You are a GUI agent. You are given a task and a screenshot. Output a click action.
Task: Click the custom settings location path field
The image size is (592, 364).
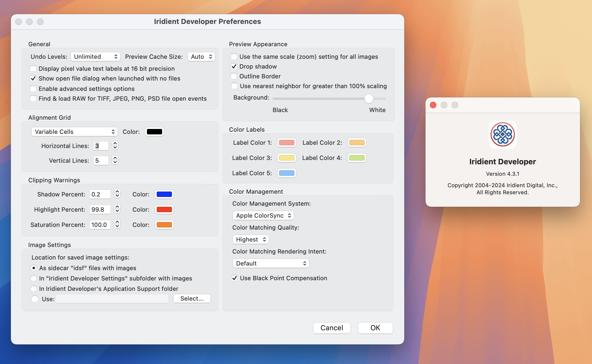[112, 299]
